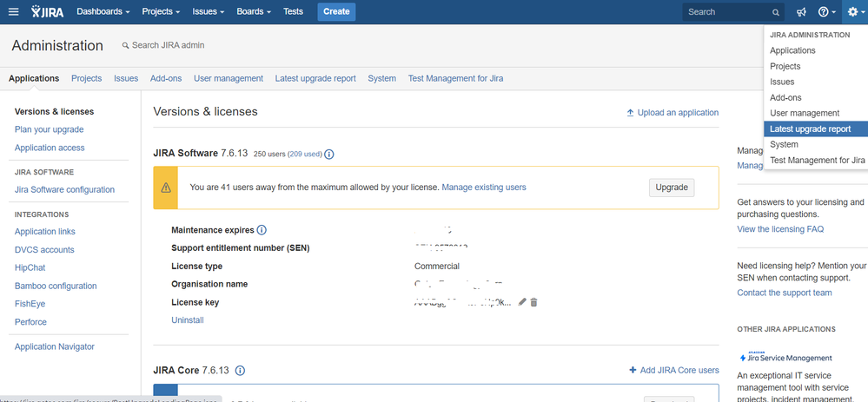Screen dimensions: 868x402
Task: Click the plus icon for Add JIRA Core users
Action: pos(633,370)
